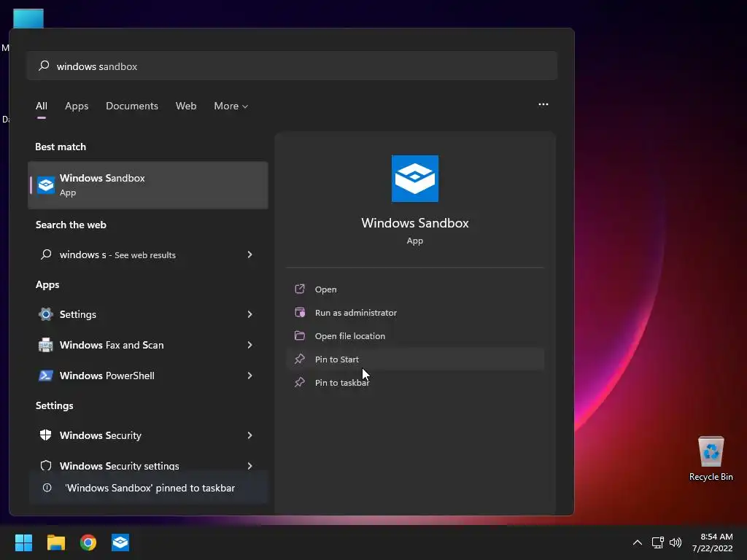Choose Run as administrator

point(415,312)
